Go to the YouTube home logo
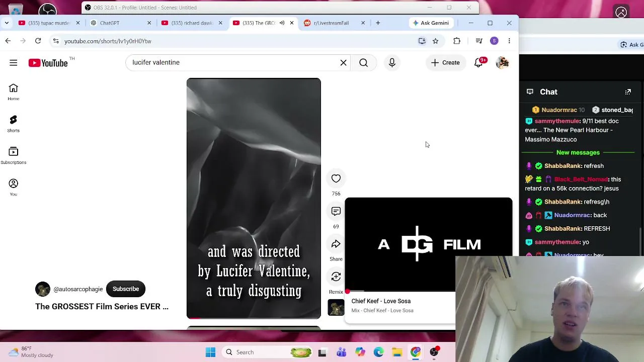 pyautogui.click(x=48, y=63)
